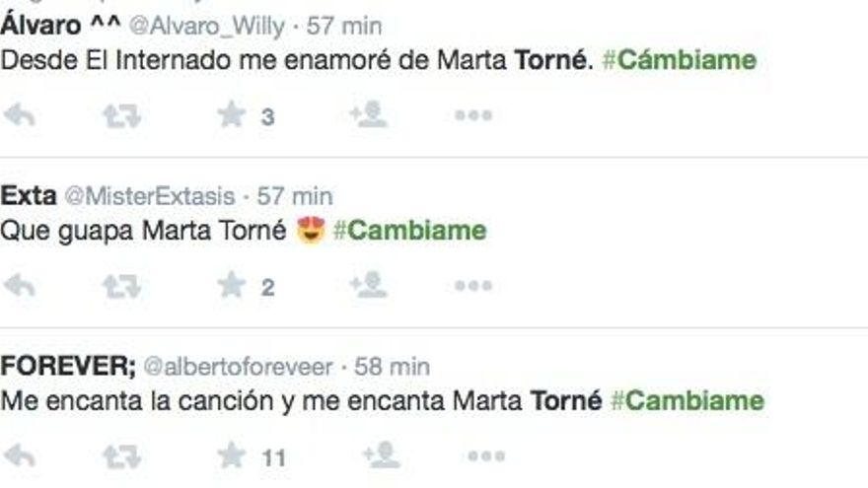This screenshot has width=868, height=488.
Task: Favorite FOREVER;'s tweet with 11 stars
Action: [x=232, y=456]
